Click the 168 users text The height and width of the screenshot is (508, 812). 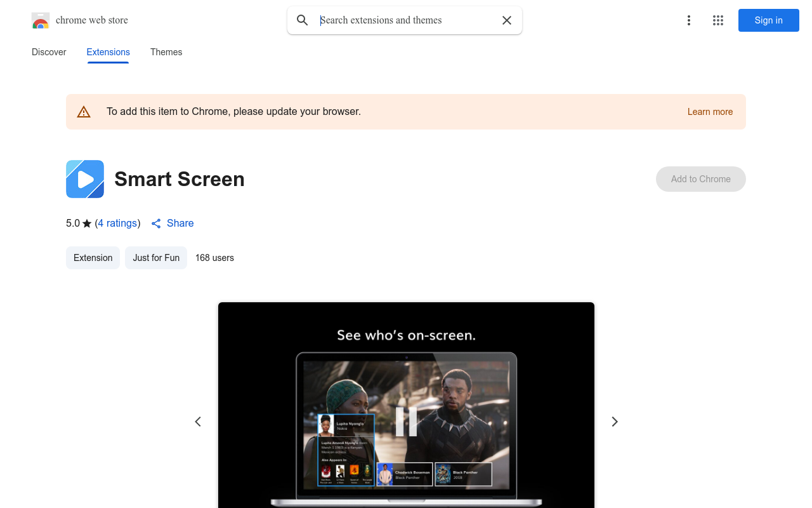[214, 258]
